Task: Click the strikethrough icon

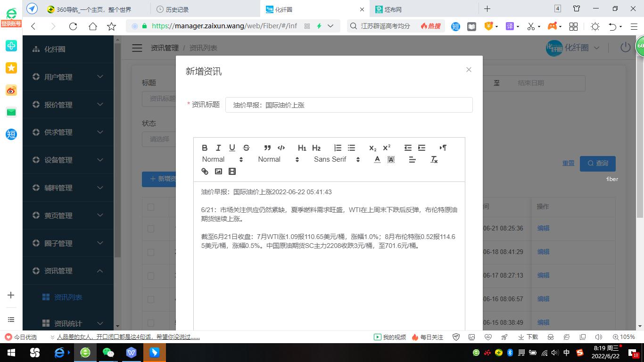Action: (246, 148)
